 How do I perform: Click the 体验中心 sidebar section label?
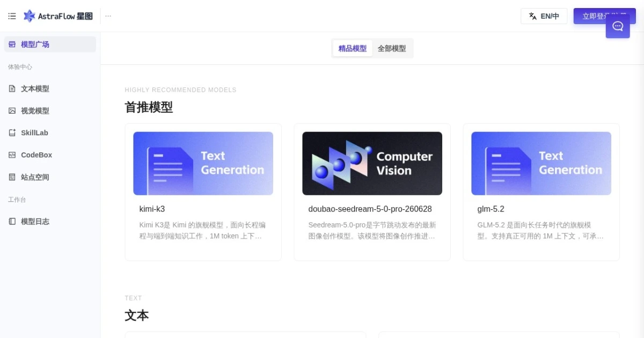coord(20,67)
